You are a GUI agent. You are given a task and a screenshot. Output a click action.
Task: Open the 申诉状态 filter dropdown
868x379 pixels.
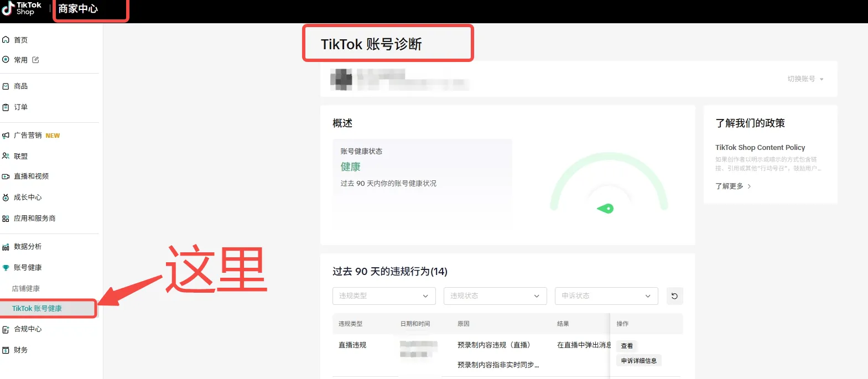coord(606,296)
